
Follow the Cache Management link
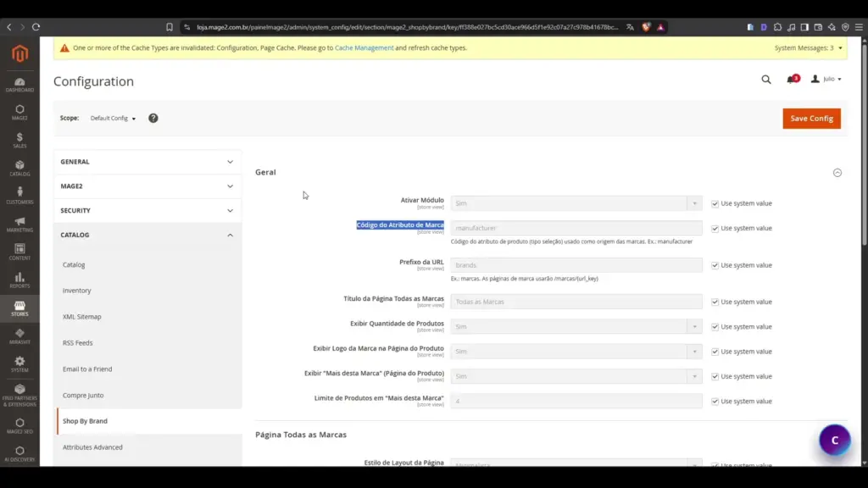point(364,48)
